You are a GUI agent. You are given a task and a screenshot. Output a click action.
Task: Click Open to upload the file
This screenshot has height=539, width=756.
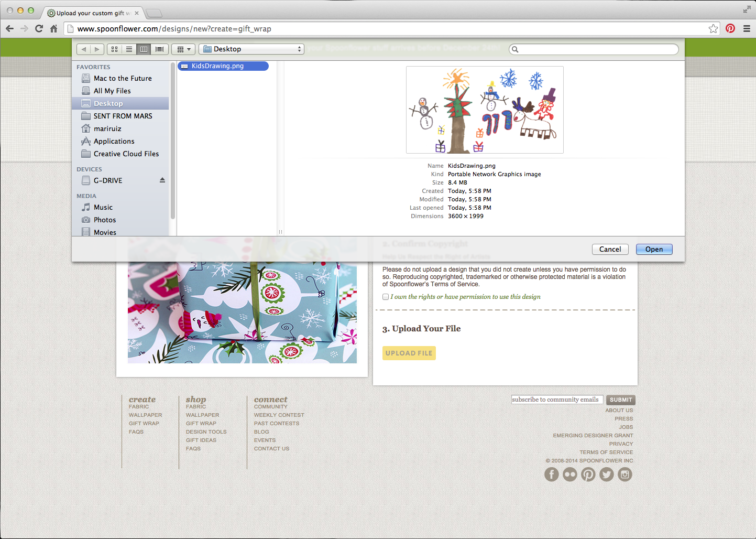click(x=654, y=250)
